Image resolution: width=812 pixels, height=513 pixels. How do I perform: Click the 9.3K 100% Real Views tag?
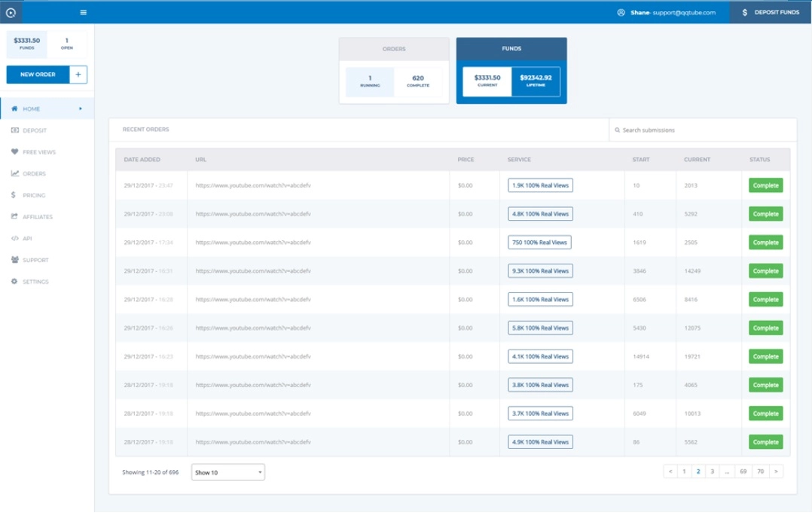click(540, 270)
